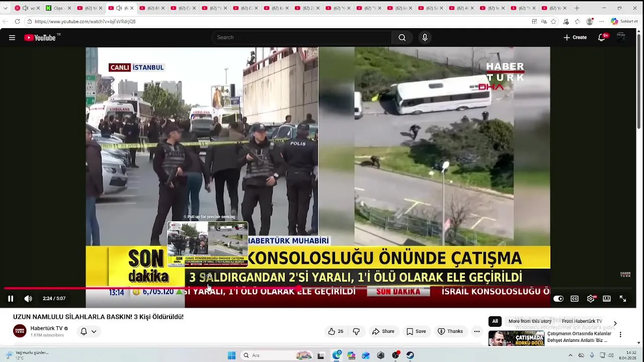Open browser settings and more menu
The width and height of the screenshot is (644, 362).
[x=602, y=22]
